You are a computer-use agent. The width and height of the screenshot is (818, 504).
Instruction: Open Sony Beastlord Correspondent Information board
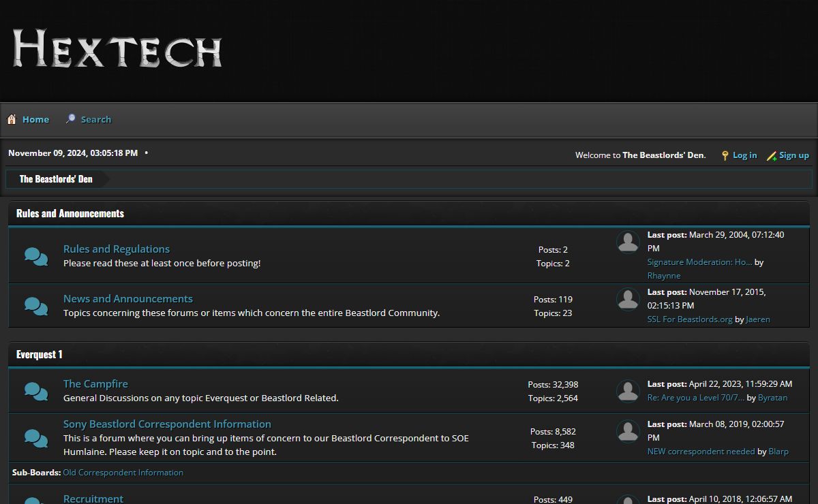point(167,424)
